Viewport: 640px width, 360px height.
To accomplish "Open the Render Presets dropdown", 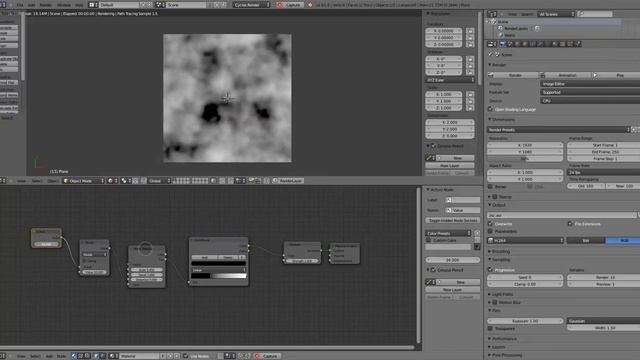I will 559,130.
